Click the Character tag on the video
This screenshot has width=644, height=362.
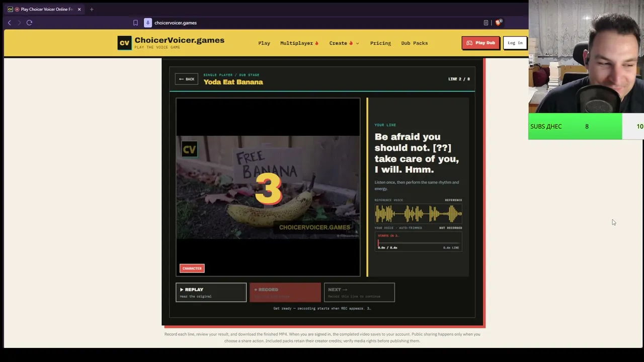click(x=192, y=268)
